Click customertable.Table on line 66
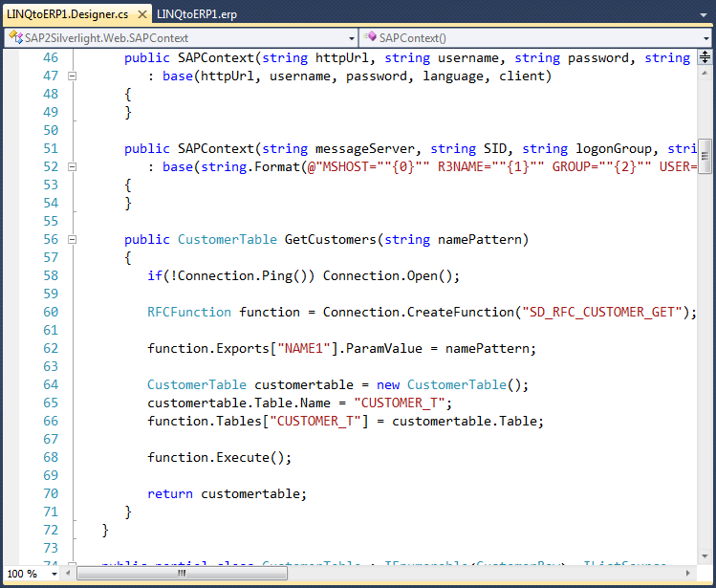Screen dimensions: 716x588 465,422
